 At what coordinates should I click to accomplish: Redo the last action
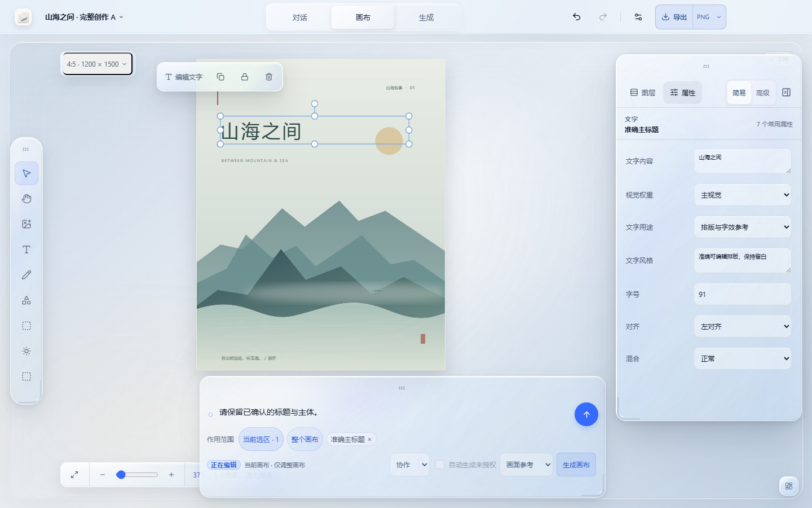click(x=603, y=17)
